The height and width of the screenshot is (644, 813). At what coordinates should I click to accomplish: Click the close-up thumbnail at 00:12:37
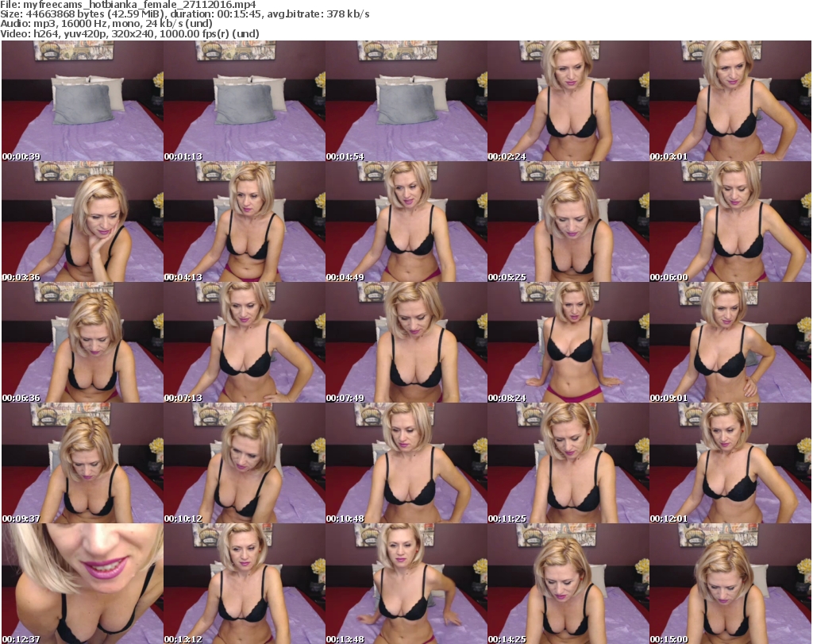[82, 584]
